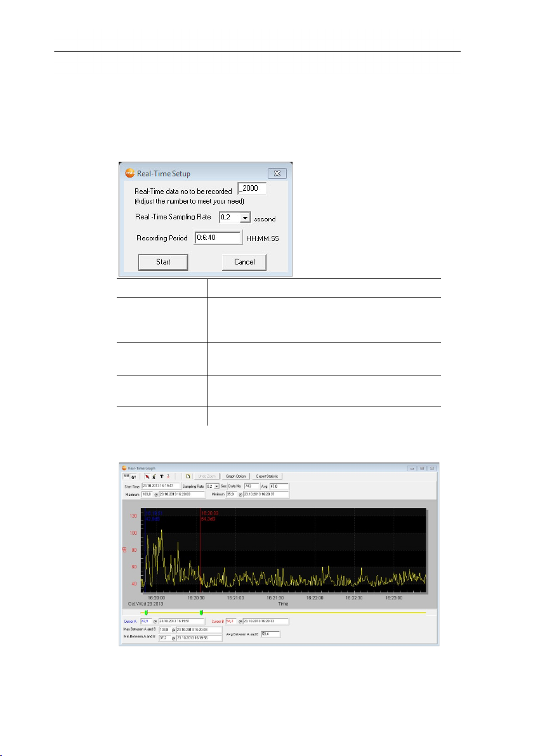Click the Export Statistic button

pyautogui.click(x=266, y=476)
